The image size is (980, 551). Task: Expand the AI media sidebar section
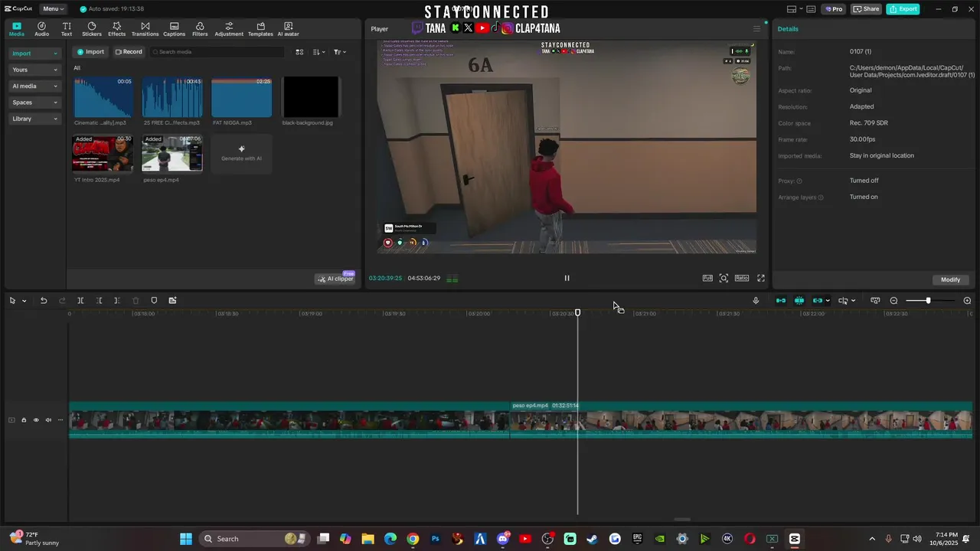(x=34, y=86)
